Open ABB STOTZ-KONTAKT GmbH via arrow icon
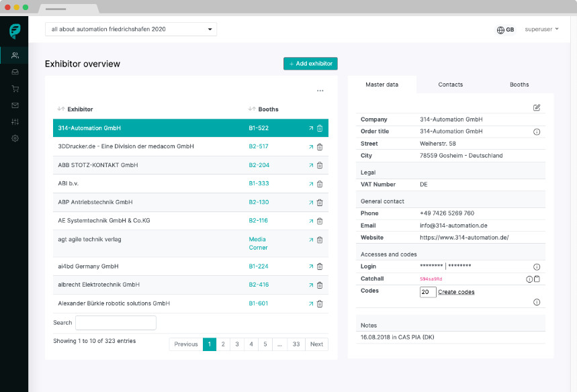 (x=311, y=165)
